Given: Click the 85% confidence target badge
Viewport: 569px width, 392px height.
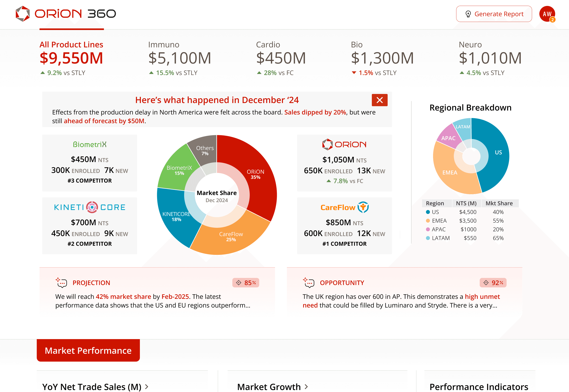Looking at the screenshot, I should click(246, 283).
